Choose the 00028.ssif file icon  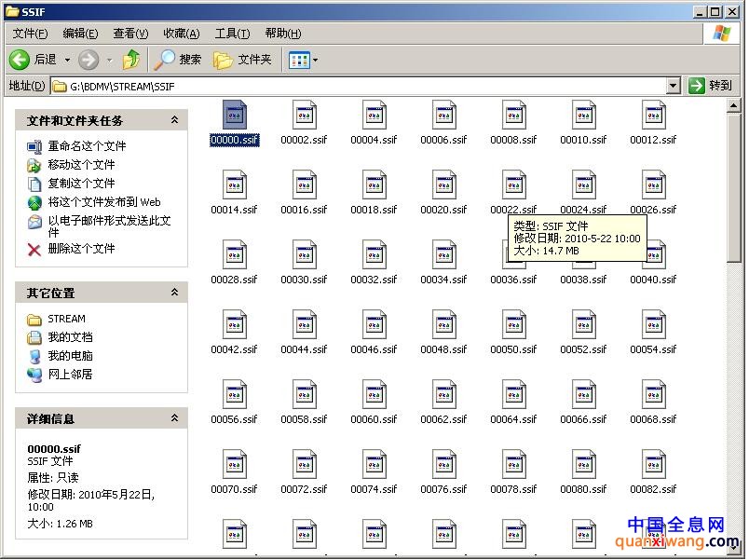point(235,254)
